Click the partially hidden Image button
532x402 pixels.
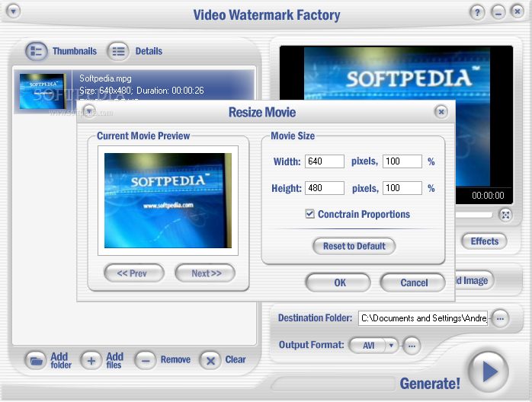[x=474, y=280]
